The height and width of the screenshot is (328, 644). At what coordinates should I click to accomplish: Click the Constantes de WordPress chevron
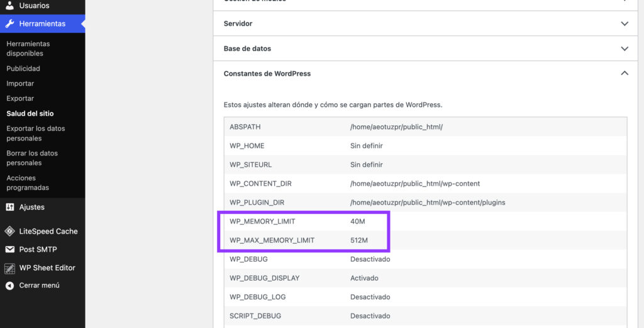pyautogui.click(x=625, y=73)
